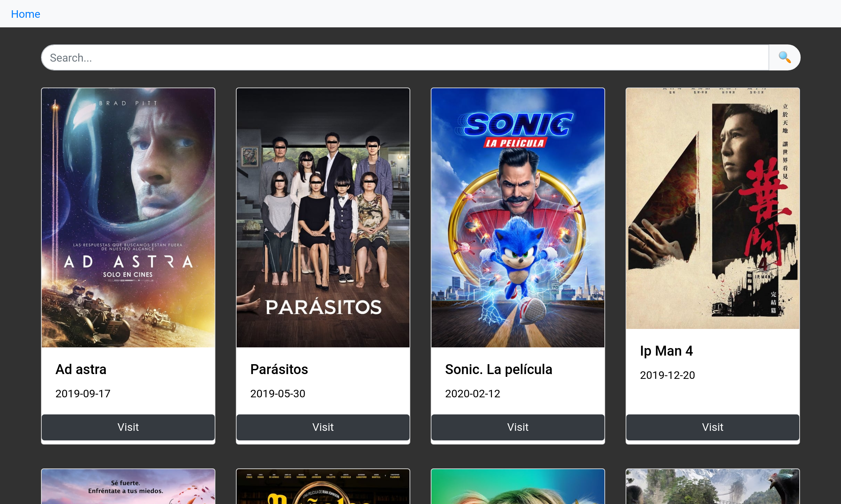This screenshot has height=504, width=841.
Task: Select the Ip Man 4 title
Action: [x=666, y=351]
